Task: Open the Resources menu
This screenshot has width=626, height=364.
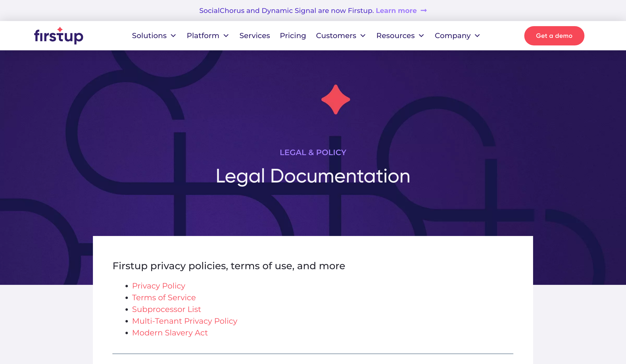Action: [395, 36]
